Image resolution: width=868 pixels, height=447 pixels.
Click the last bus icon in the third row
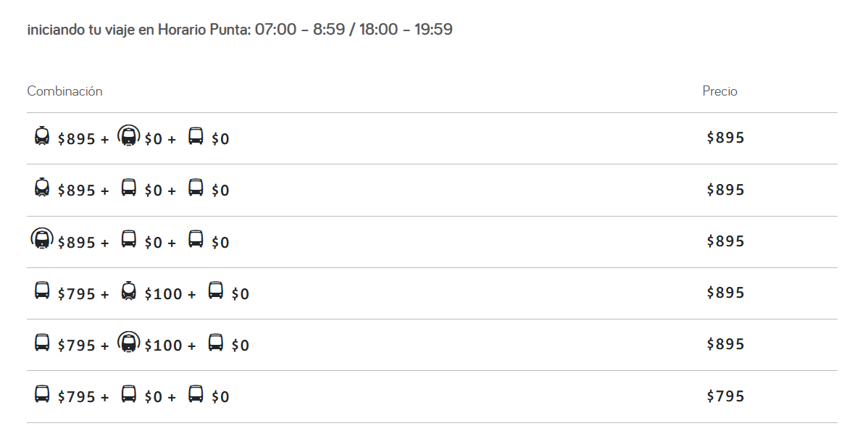point(196,239)
